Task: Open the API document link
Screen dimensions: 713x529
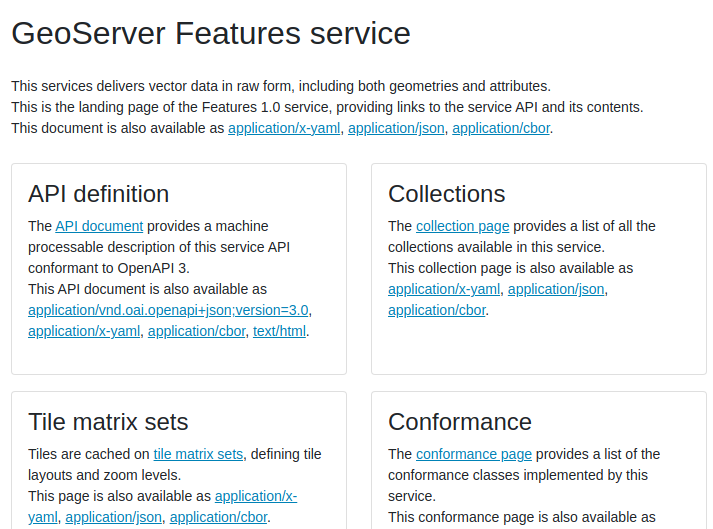Action: [x=99, y=226]
